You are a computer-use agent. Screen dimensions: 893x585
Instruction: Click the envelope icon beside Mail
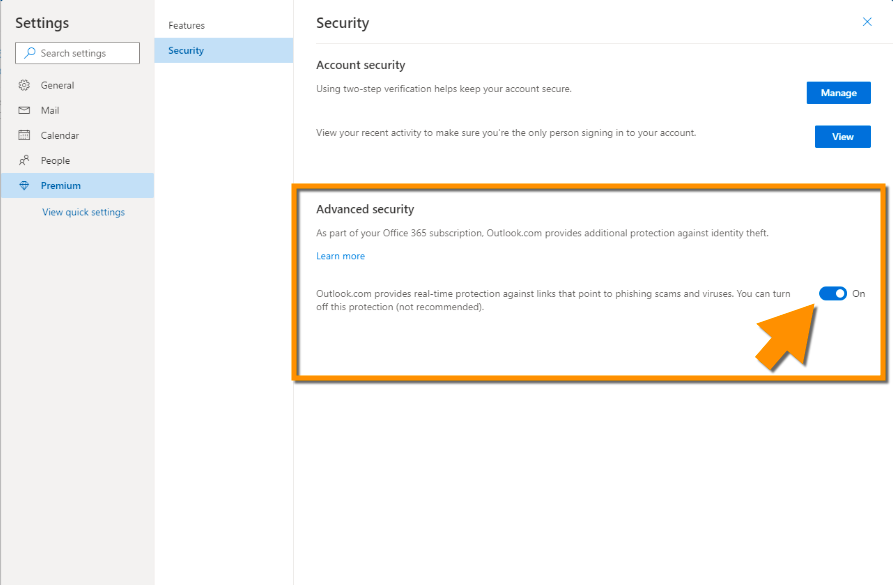click(25, 111)
